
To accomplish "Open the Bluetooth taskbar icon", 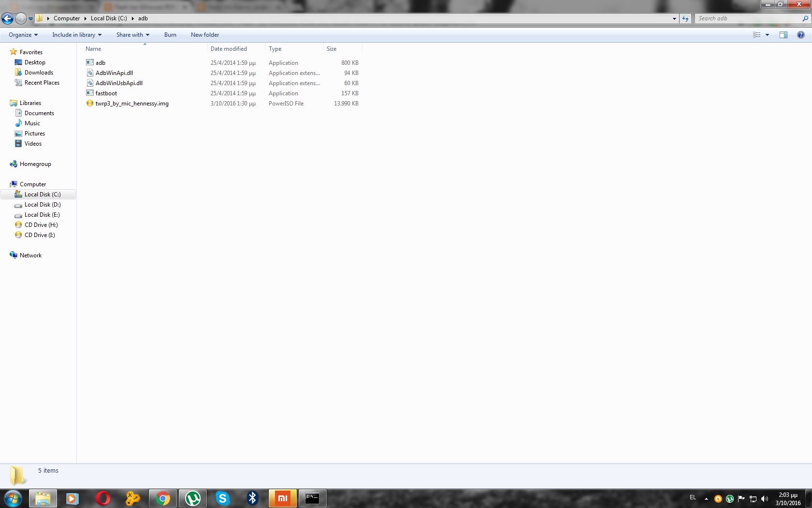I will pos(252,498).
